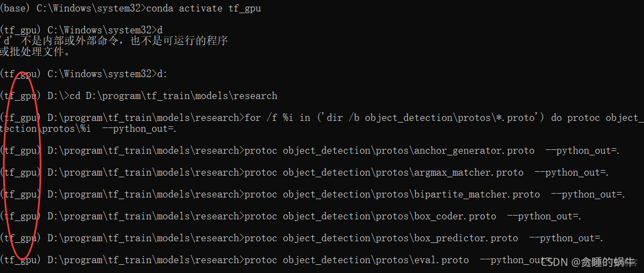Click the "cd D:\program\tf_train\models\research" command
Viewport: 644px width, 273px height.
(173, 96)
